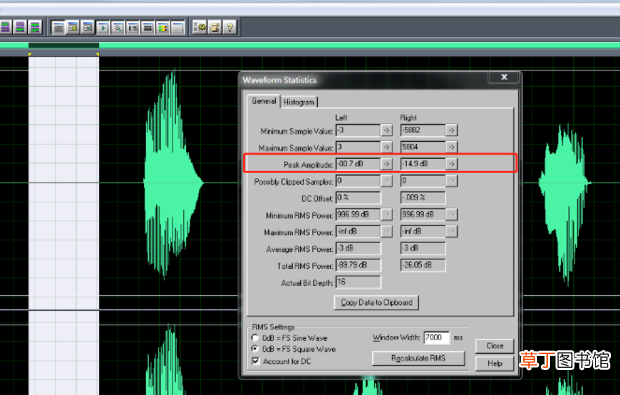
Task: Click the Left Total RMS Power -89.79 dB field
Action: click(358, 265)
